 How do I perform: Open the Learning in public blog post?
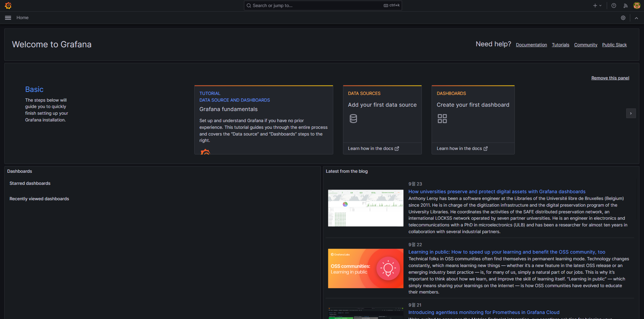click(x=507, y=252)
